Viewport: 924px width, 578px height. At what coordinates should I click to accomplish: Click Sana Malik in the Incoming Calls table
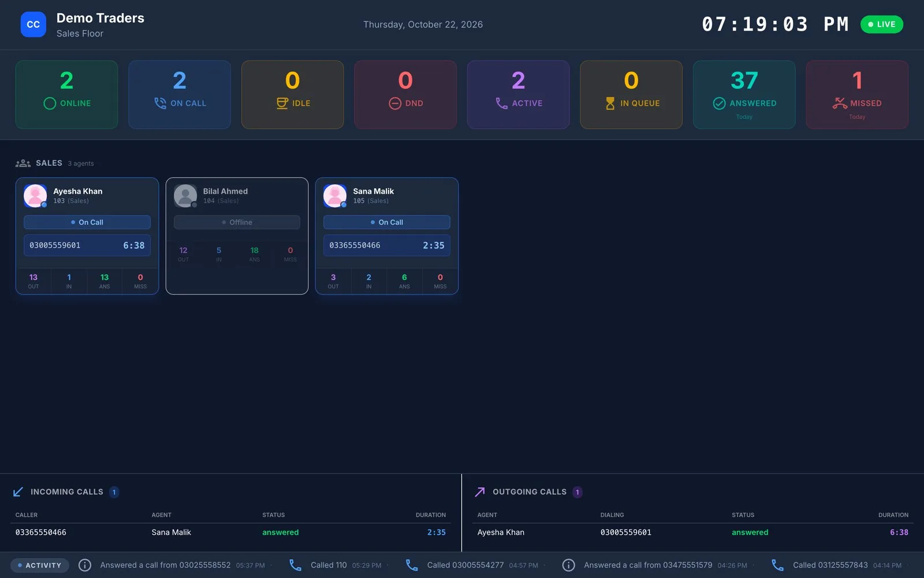(171, 532)
